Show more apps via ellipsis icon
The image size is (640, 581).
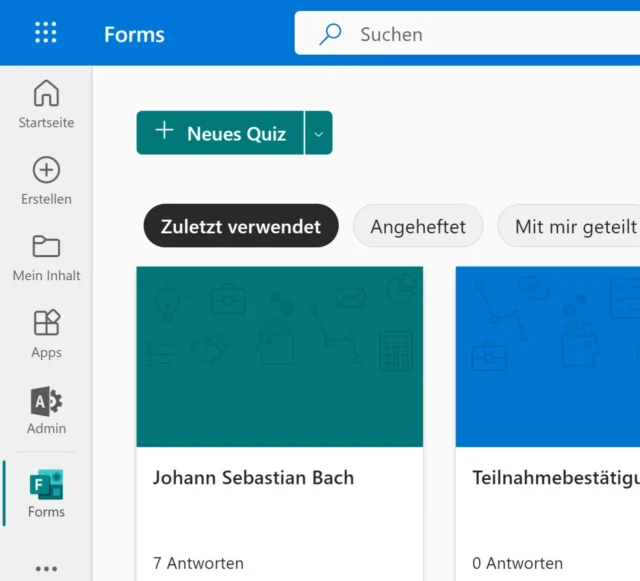pyautogui.click(x=46, y=568)
